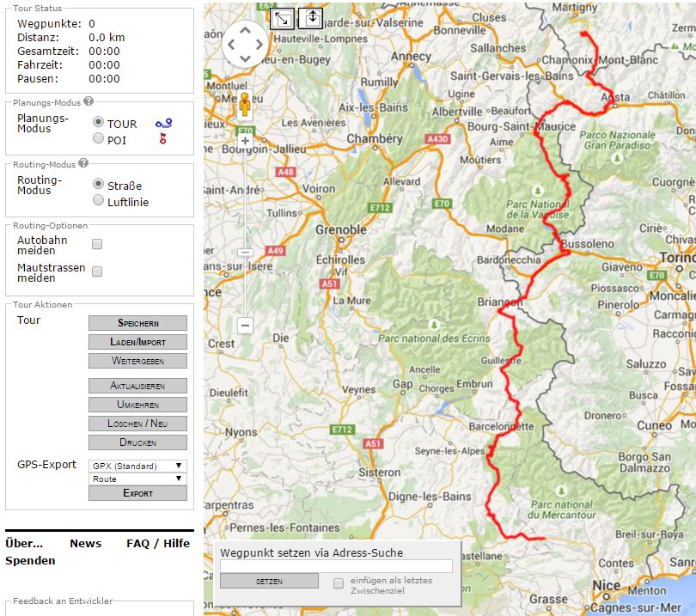
Task: Open the FAQ / Hilfe page
Action: 158,543
